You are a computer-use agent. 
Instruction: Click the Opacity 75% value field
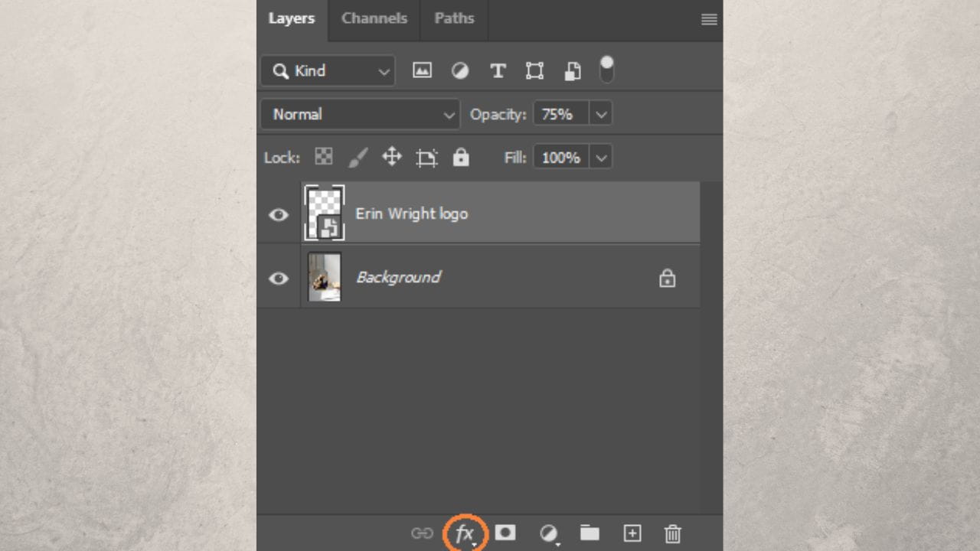coord(561,114)
